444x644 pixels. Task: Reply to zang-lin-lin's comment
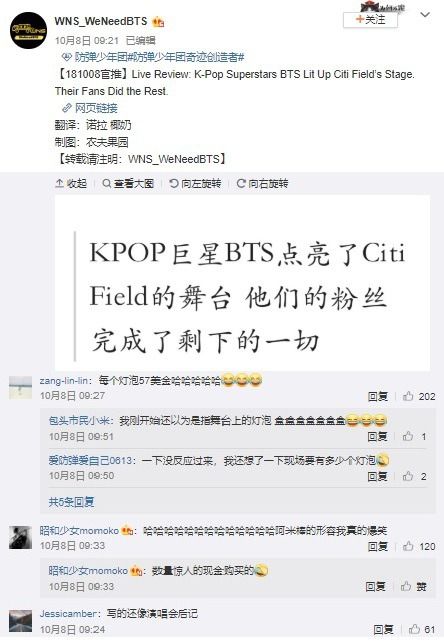[x=378, y=396]
